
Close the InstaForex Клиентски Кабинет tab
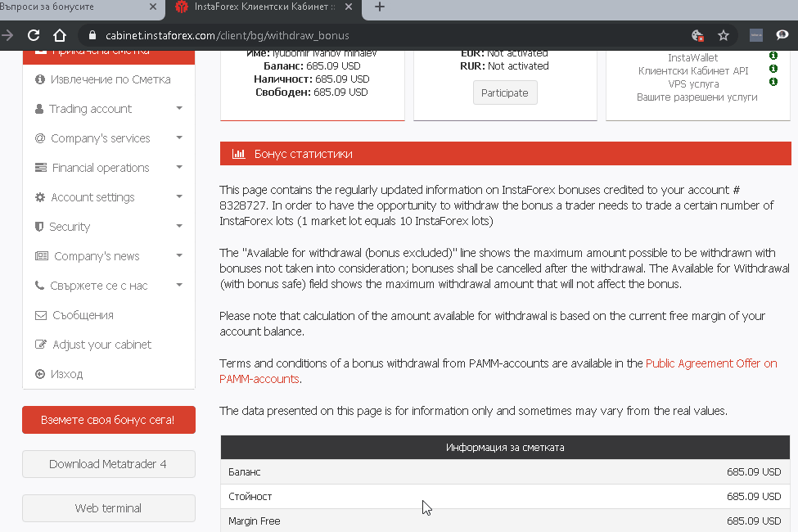tap(349, 7)
